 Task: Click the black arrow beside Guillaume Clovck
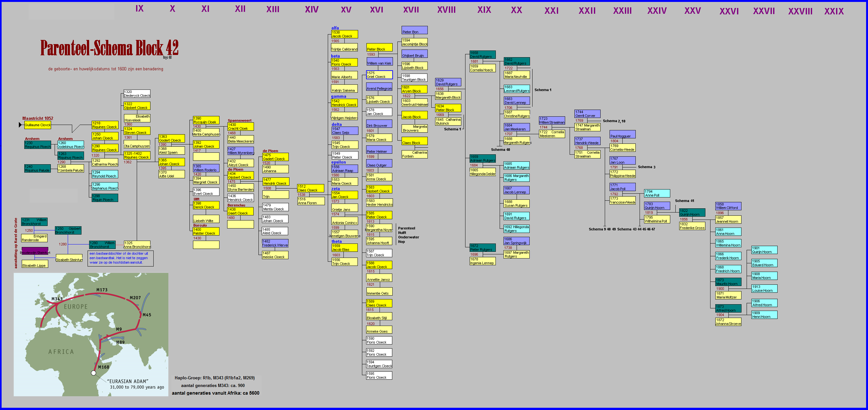(x=20, y=125)
